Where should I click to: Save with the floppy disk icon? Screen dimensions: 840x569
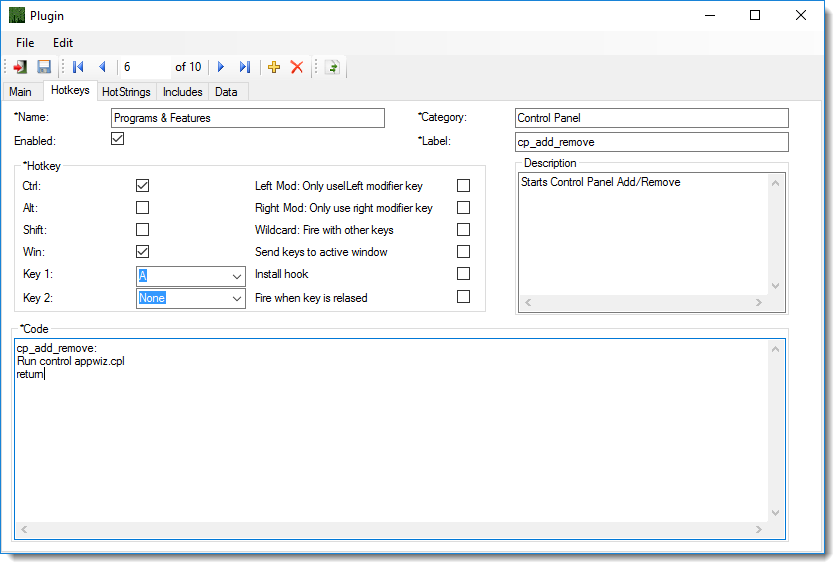[x=44, y=67]
